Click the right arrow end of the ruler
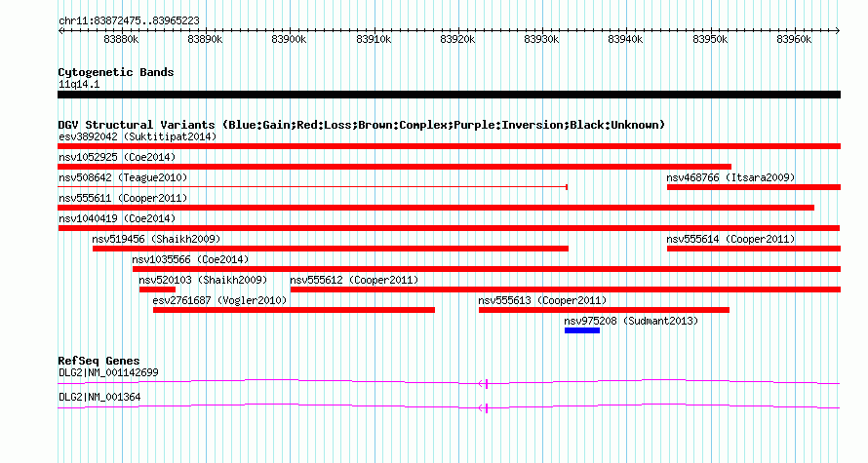Image resolution: width=868 pixels, height=463 pixels. (838, 31)
